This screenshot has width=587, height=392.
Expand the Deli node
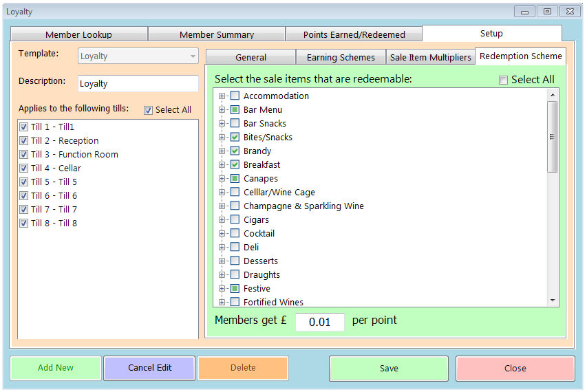222,248
